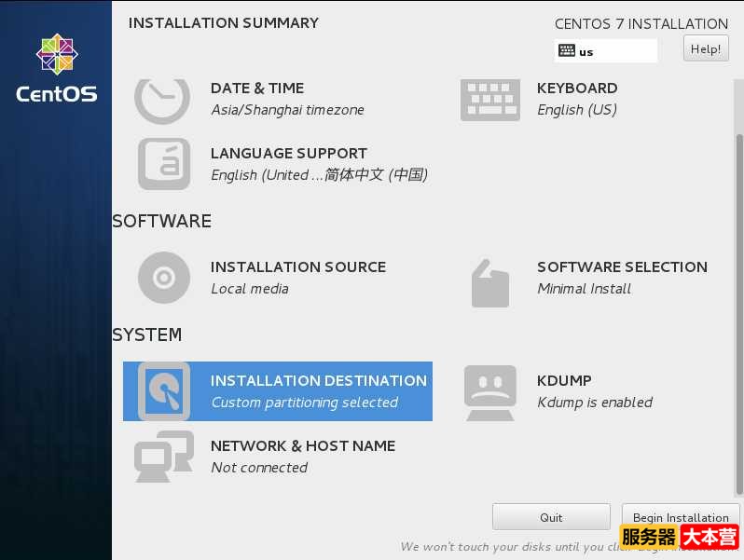Viewport: 744px width, 560px height.
Task: Click the vertical scrollbar thumb
Action: pos(738,315)
